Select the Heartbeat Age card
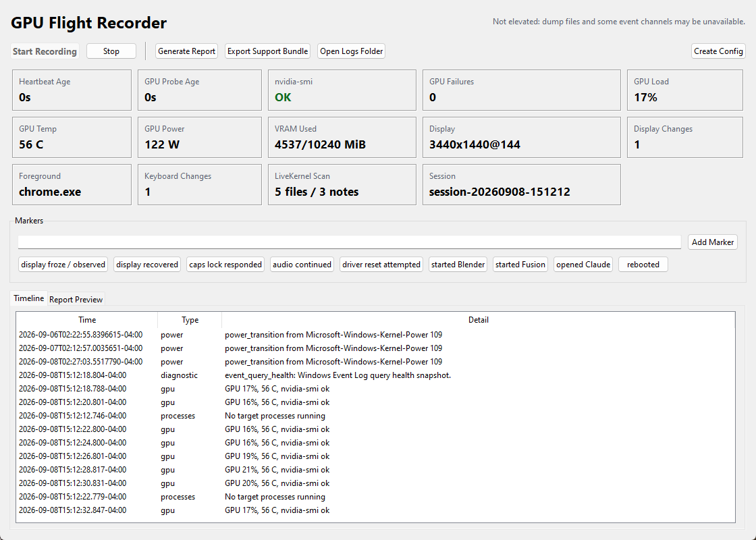 [x=72, y=90]
